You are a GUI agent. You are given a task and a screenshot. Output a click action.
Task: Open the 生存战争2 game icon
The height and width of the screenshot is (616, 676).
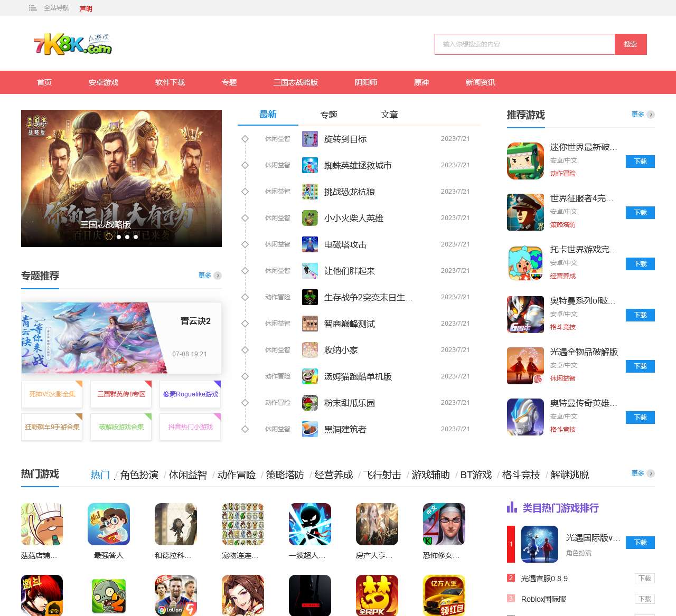pos(310,297)
